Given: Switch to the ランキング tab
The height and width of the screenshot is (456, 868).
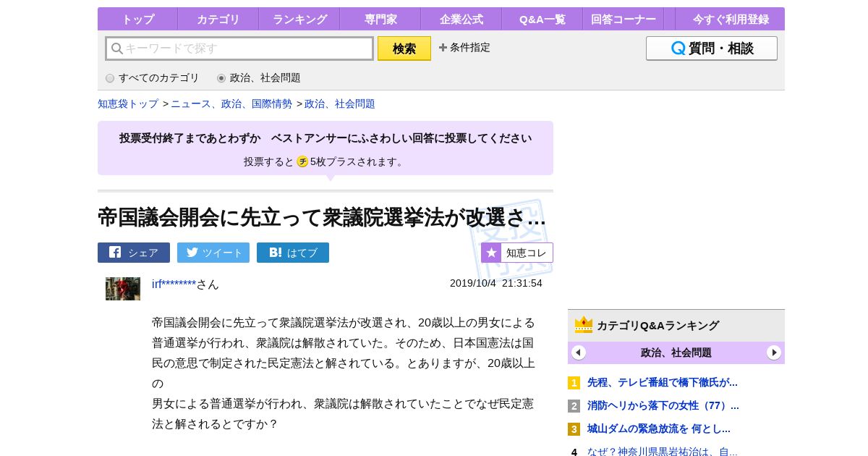Looking at the screenshot, I should click(x=299, y=19).
